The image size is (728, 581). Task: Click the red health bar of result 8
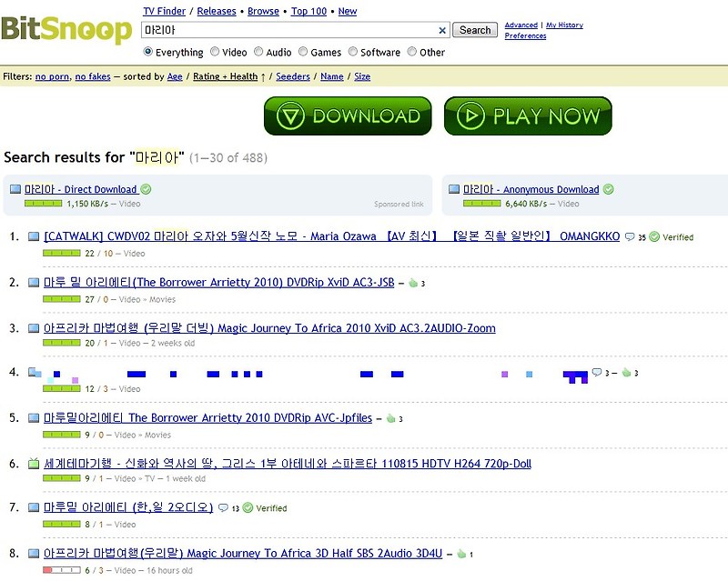click(x=61, y=570)
